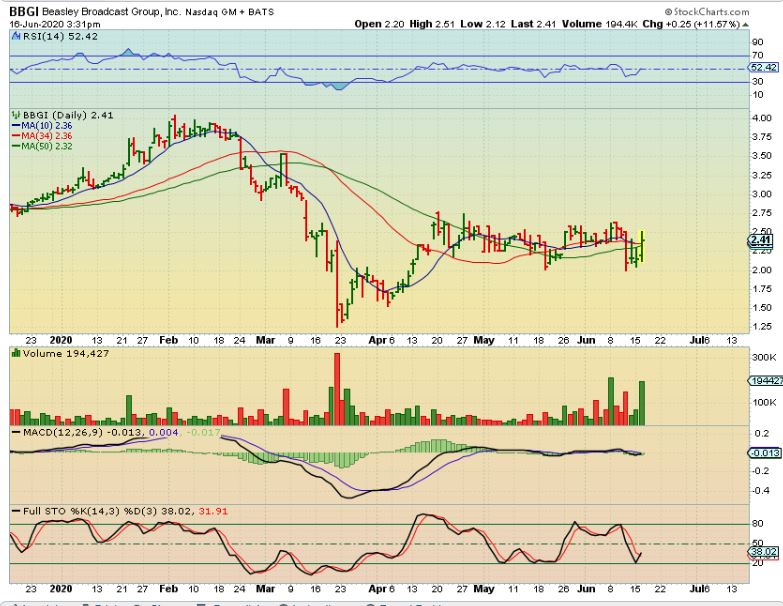Viewport: 783px width, 606px height.
Task: Click 2020 on the bottom stochastic date axis
Action: 61,589
